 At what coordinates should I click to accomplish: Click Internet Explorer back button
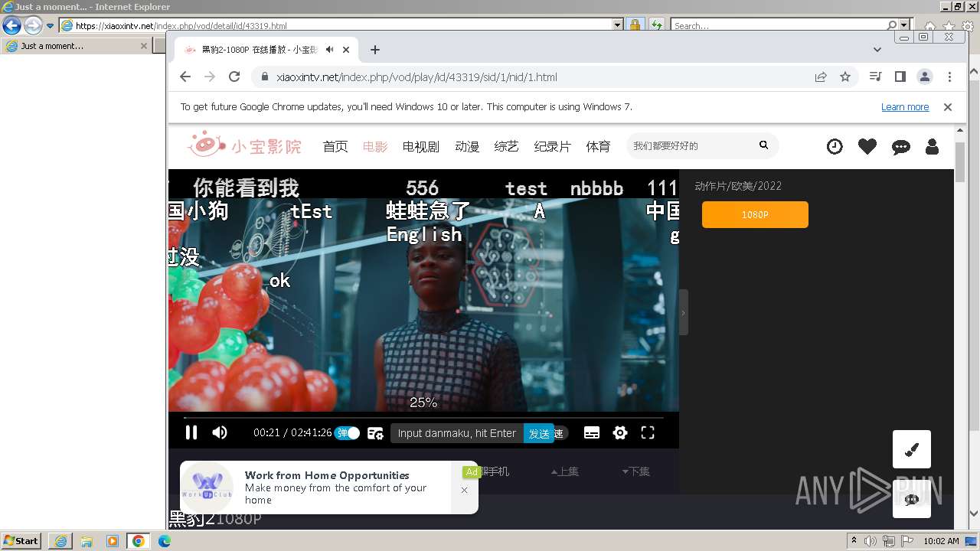click(11, 25)
